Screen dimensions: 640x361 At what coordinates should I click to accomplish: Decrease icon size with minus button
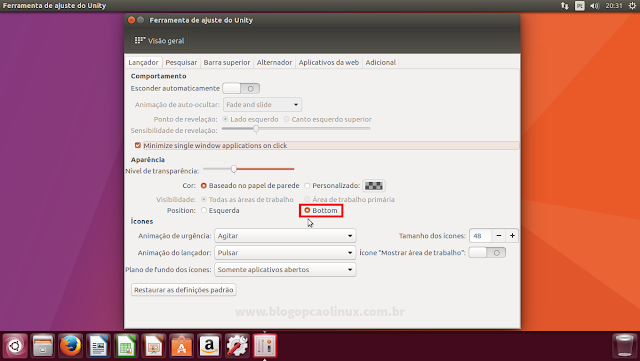pyautogui.click(x=499, y=236)
